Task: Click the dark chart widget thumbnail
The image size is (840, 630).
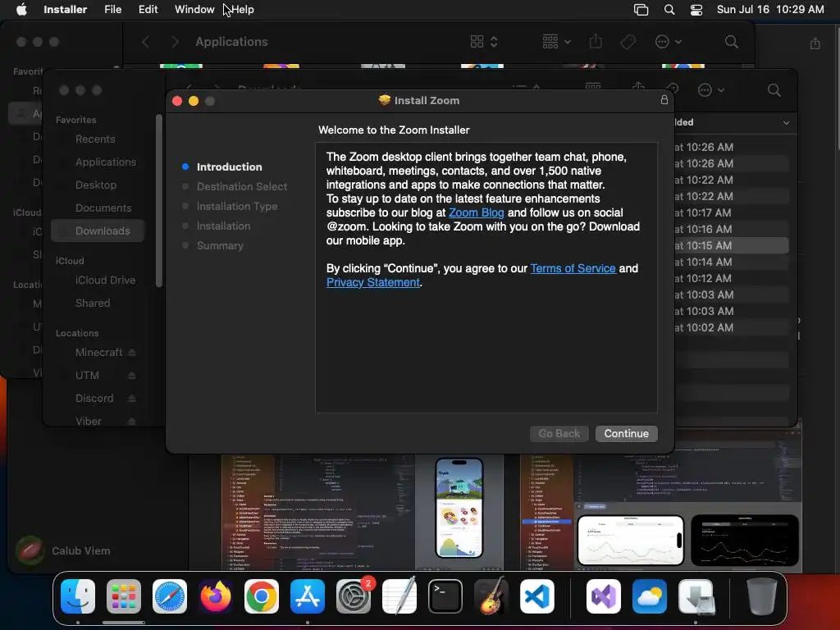Action: [x=745, y=540]
